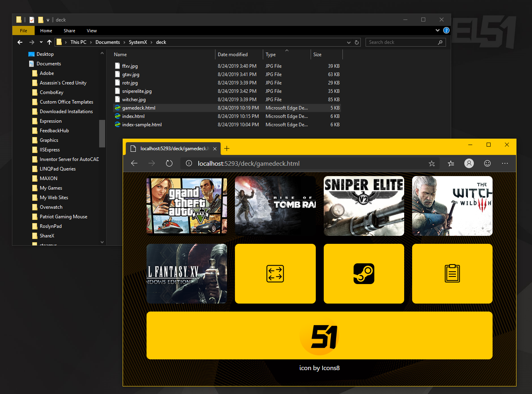Screen dimensions: 532x394
Task: Add page to favorites with star icon
Action: pyautogui.click(x=432, y=163)
